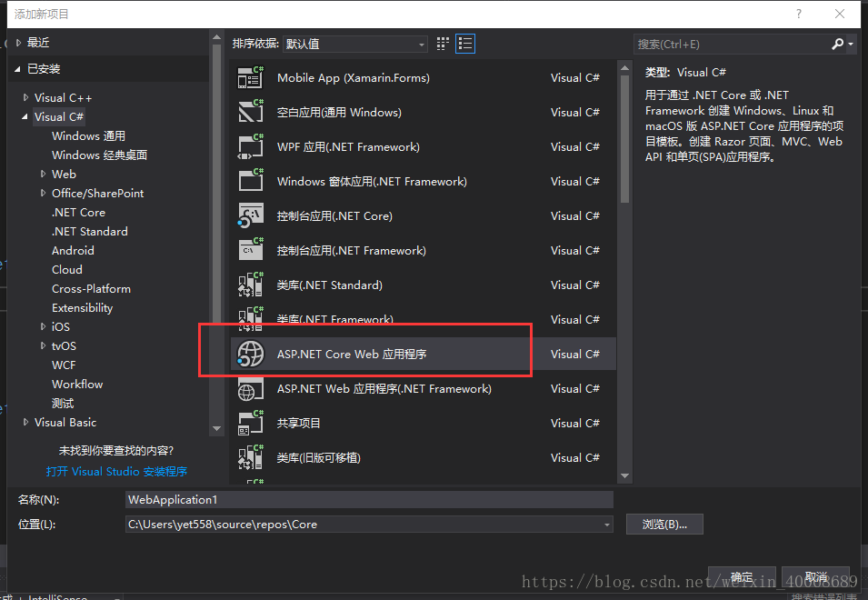868x600 pixels.
Task: Select the 类库(.NET Standard) template name
Action: point(329,285)
